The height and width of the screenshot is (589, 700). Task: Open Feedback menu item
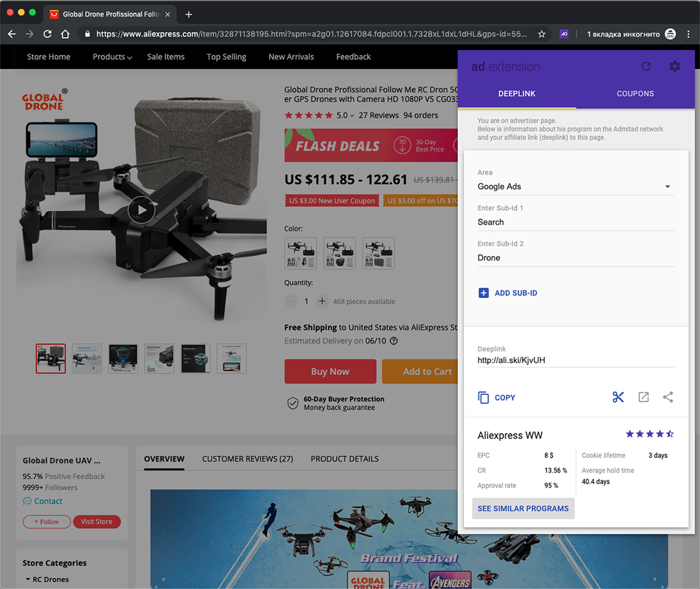354,57
